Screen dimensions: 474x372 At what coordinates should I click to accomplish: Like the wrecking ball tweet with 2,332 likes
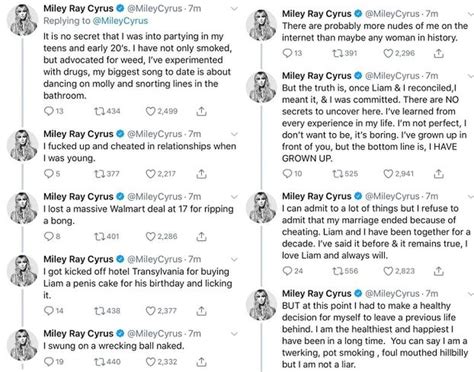pos(150,361)
